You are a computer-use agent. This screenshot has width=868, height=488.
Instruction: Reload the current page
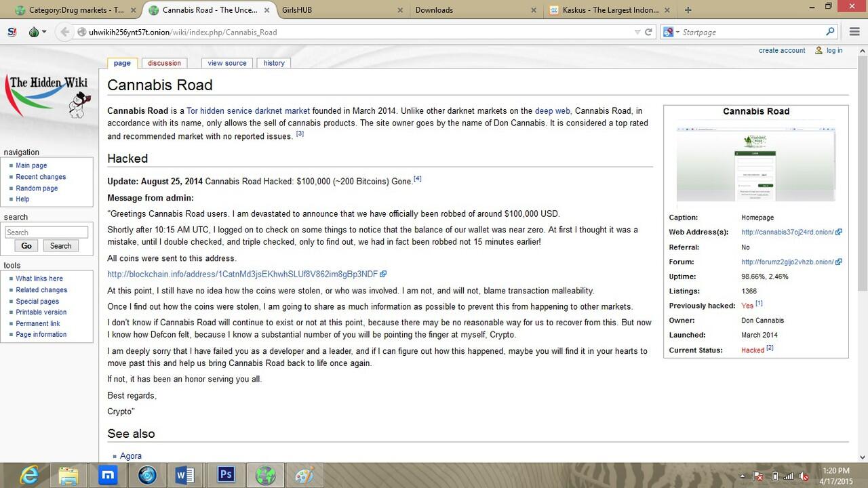coord(648,32)
